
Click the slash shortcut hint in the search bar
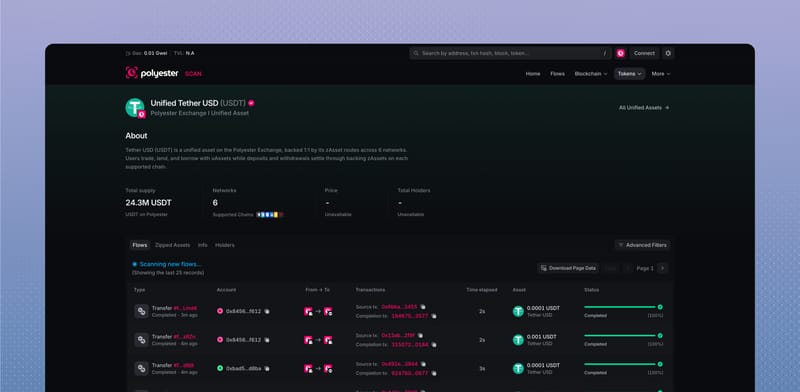point(605,53)
